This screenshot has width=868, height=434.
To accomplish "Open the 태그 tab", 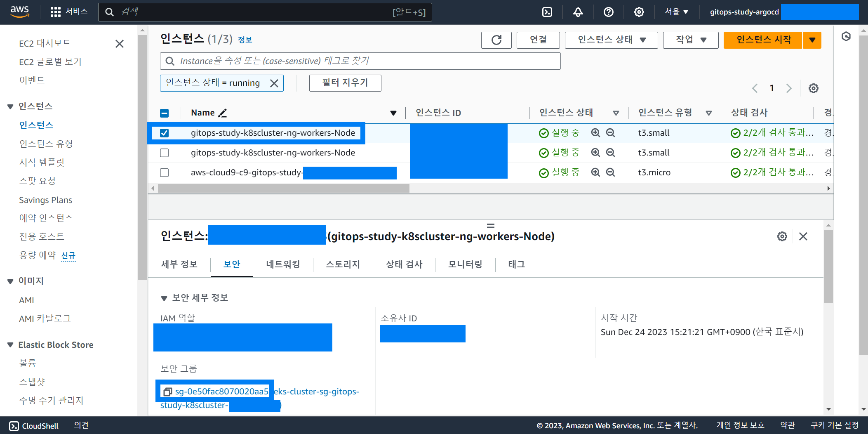I will (x=517, y=264).
